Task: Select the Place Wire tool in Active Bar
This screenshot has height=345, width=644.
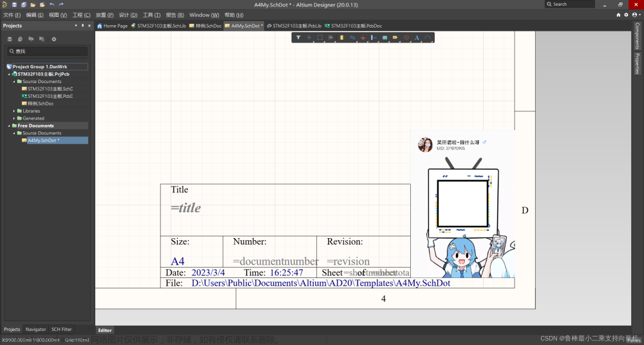Action: click(352, 38)
